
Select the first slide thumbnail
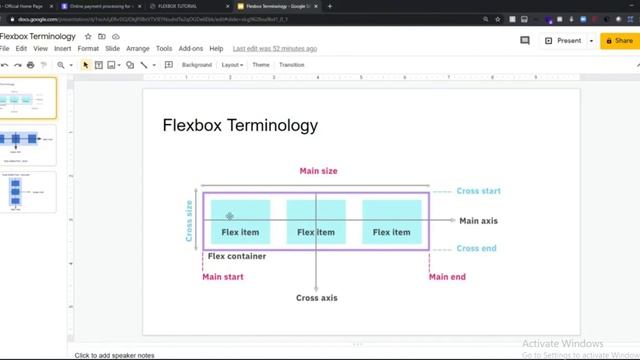(28, 98)
